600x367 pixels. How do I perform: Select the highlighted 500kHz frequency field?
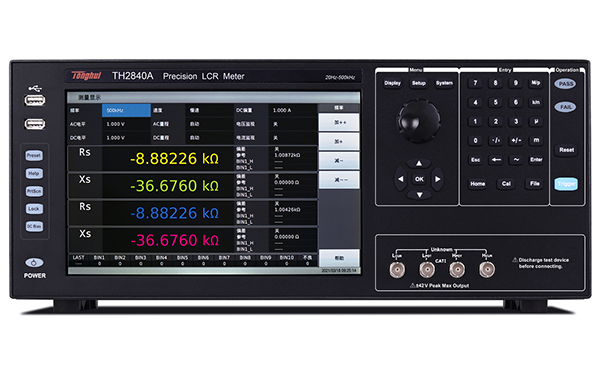126,110
